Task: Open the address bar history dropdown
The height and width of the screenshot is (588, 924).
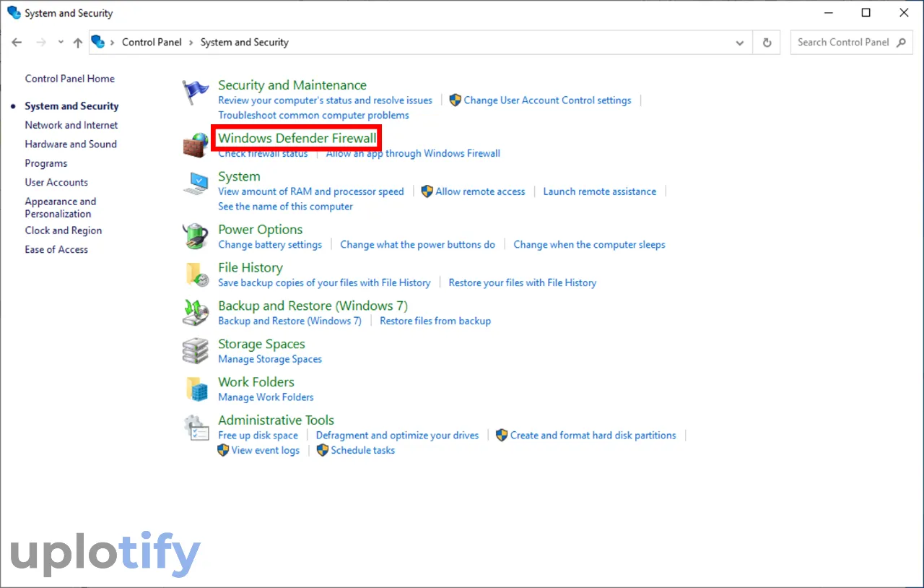Action: (x=740, y=43)
